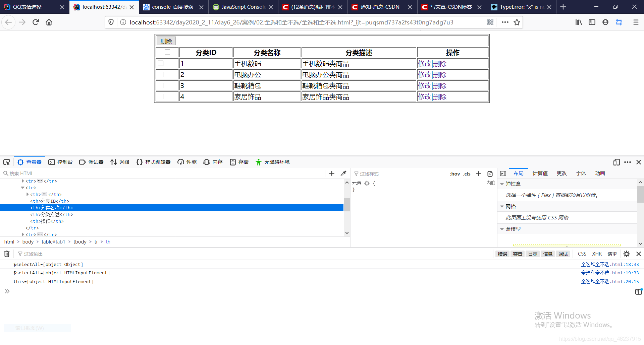Bookmark this page with the star
Screen dimensions: 644x345
[x=517, y=22]
